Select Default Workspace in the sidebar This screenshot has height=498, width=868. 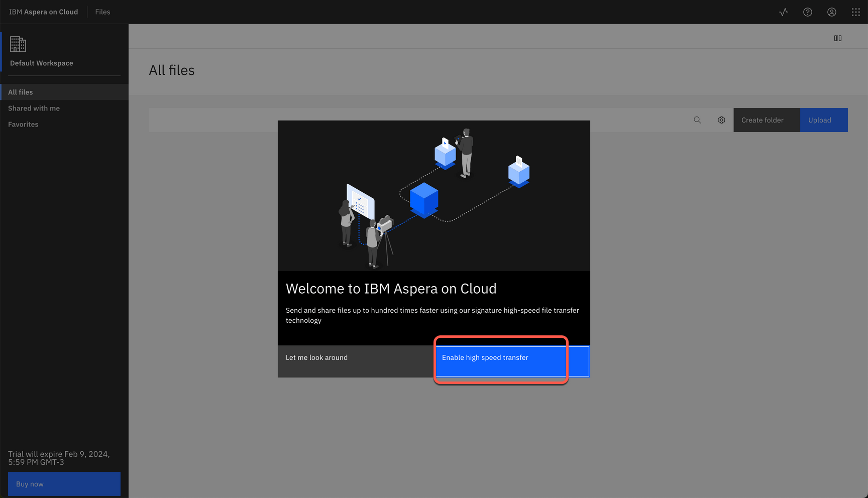pos(41,63)
